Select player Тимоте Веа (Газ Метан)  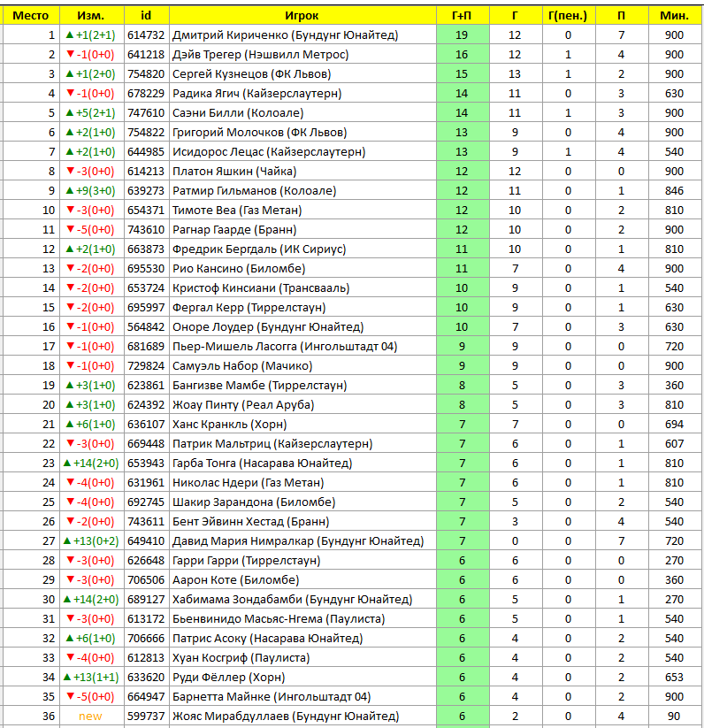(237, 211)
